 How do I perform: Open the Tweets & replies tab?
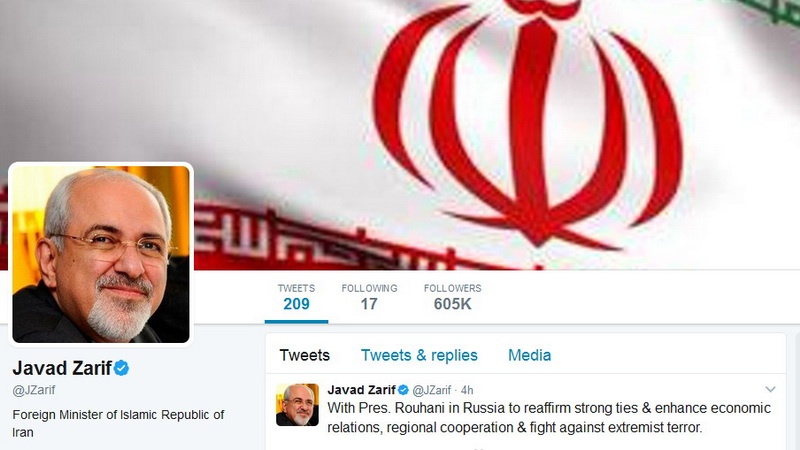[x=419, y=355]
